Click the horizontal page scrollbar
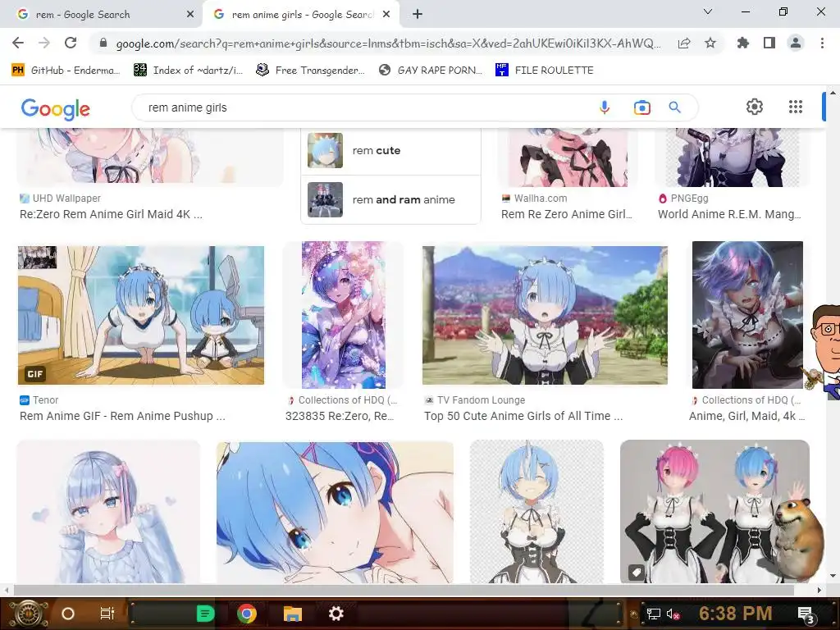The height and width of the screenshot is (630, 840). (x=404, y=590)
